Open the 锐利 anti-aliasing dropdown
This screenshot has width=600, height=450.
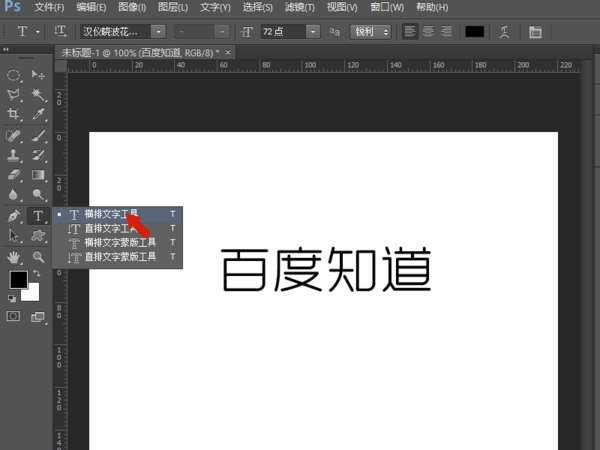[x=371, y=32]
